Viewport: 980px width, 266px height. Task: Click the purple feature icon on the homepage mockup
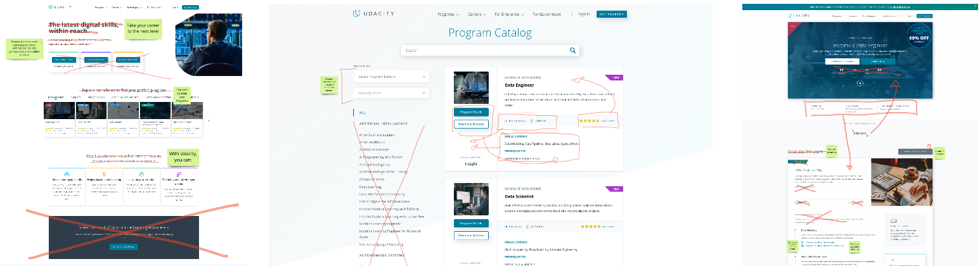pos(179,174)
